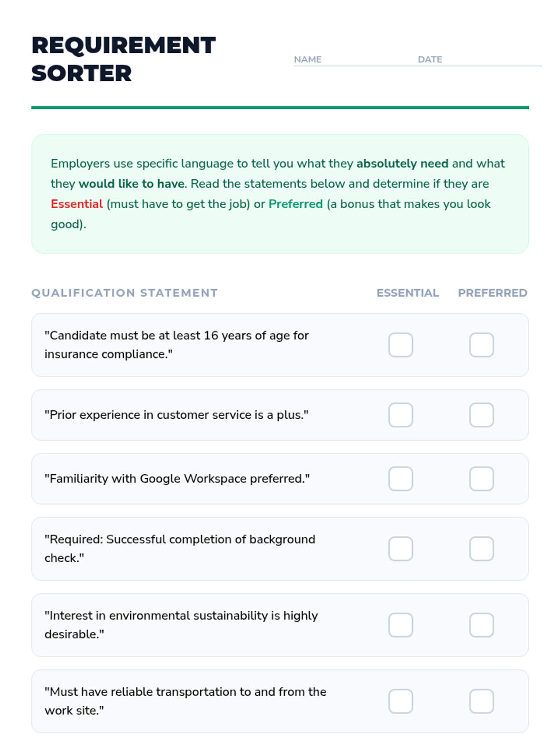This screenshot has height=747, width=560.
Task: Tick Essential for Google Workspace familiarity
Action: click(x=400, y=479)
